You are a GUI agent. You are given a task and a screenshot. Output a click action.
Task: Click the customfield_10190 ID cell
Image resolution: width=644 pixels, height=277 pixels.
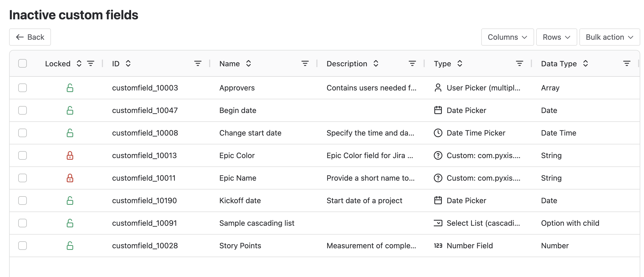(144, 201)
